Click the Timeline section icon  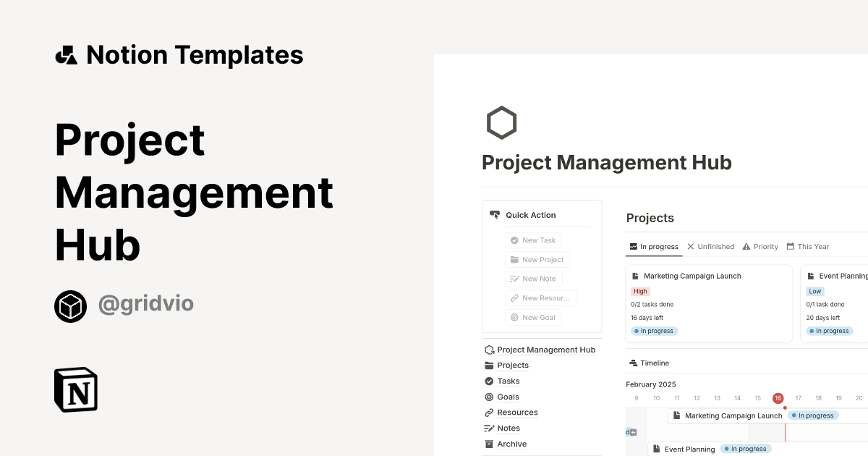634,363
